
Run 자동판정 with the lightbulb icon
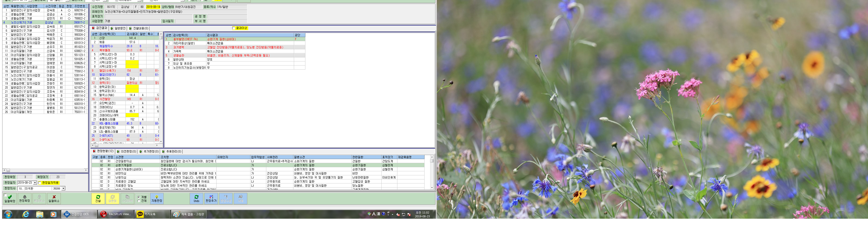(x=157, y=198)
